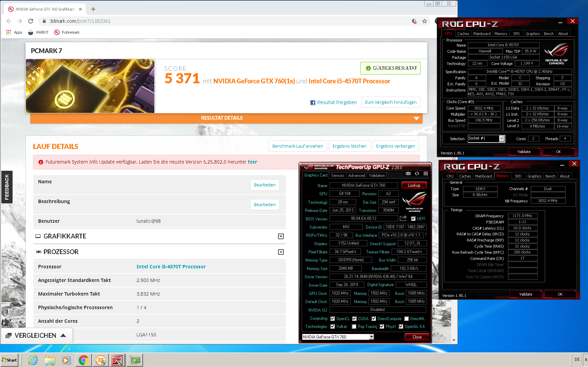Bookmark the page with the star icon
The height and width of the screenshot is (367, 588).
425,21
